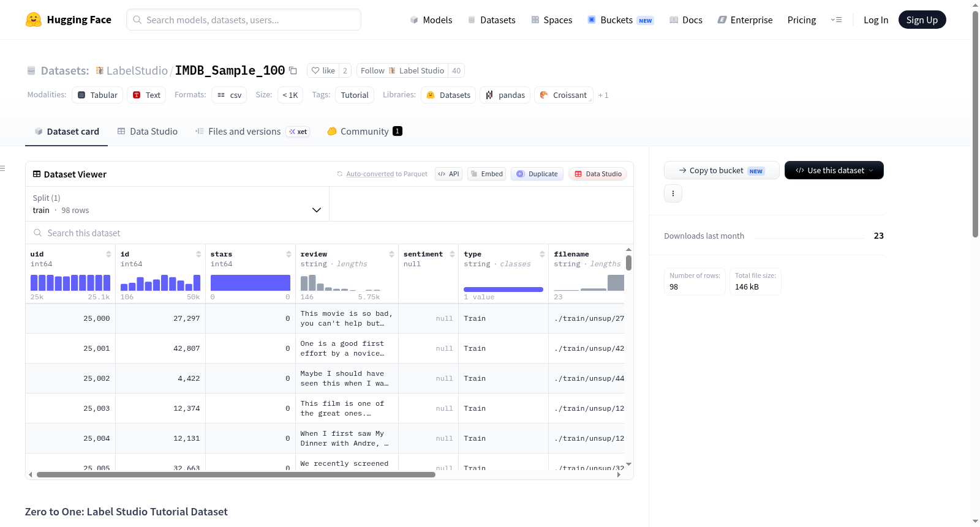Open the Use this dataset dropdown
Image resolution: width=980 pixels, height=527 pixels.
tap(834, 170)
